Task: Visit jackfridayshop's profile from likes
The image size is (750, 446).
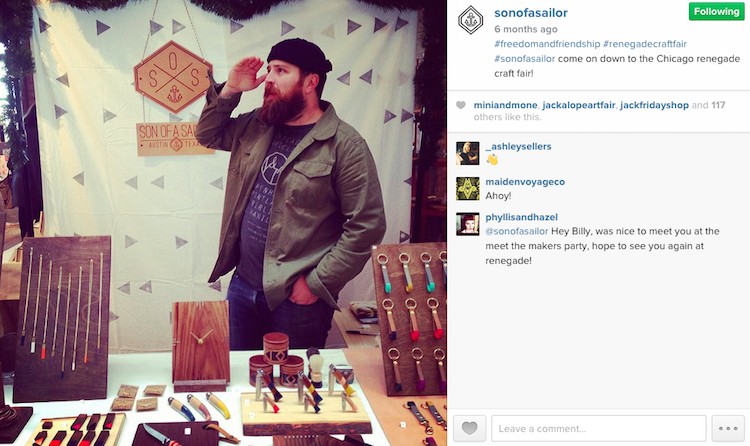Action: (x=654, y=105)
